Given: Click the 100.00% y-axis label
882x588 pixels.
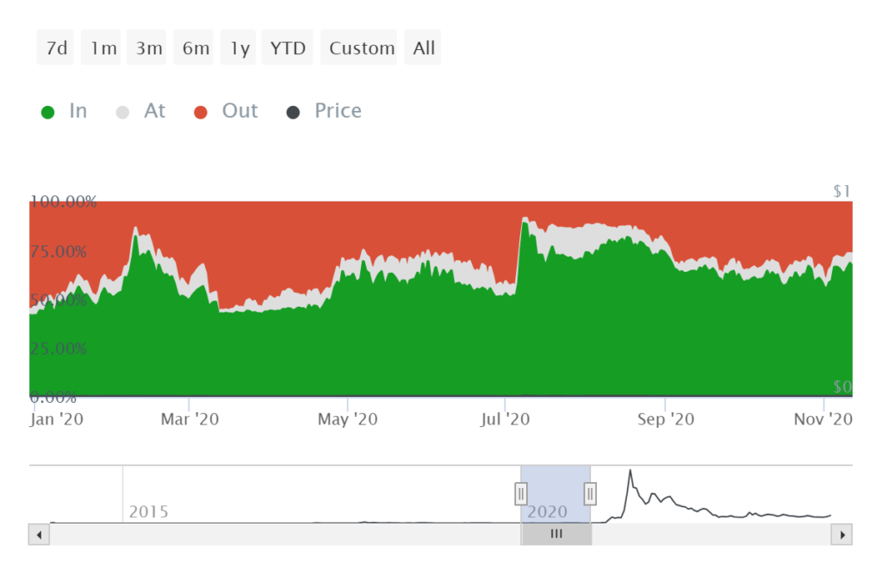Looking at the screenshot, I should pos(63,201).
